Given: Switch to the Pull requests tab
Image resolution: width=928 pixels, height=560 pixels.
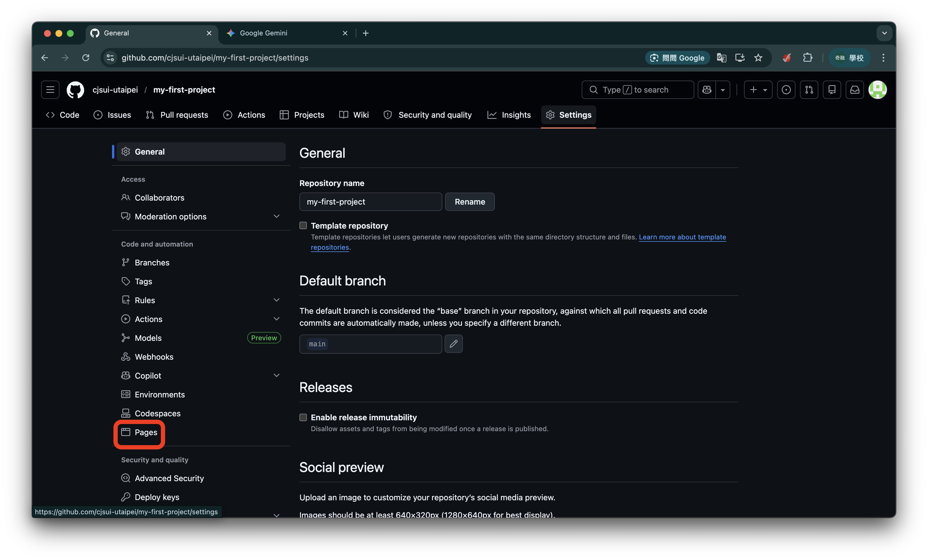Looking at the screenshot, I should click(177, 115).
